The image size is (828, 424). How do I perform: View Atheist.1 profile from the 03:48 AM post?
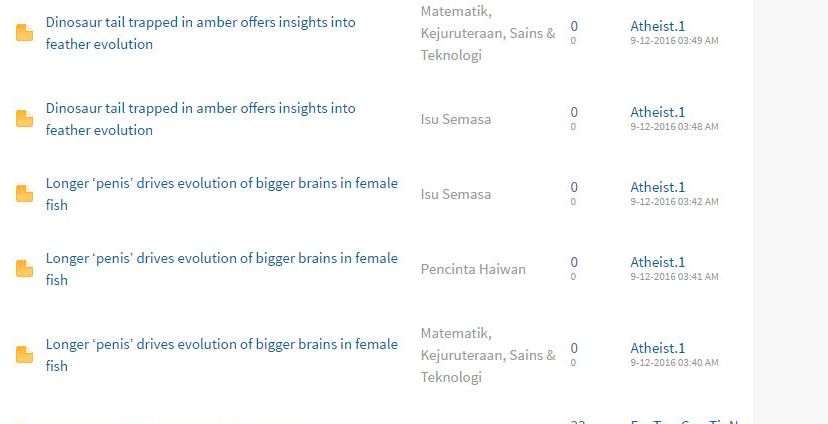[x=657, y=112]
